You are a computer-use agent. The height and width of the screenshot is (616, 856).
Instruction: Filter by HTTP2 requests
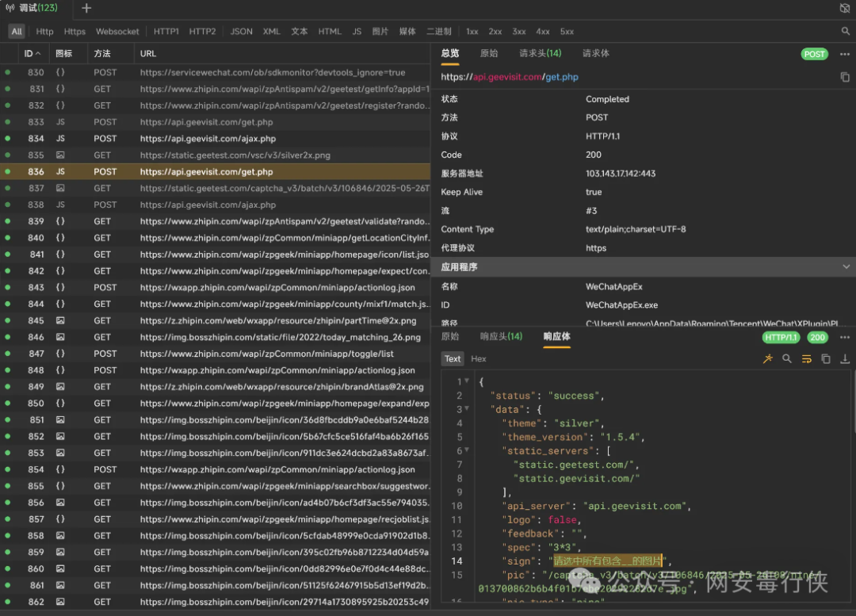[x=203, y=31]
